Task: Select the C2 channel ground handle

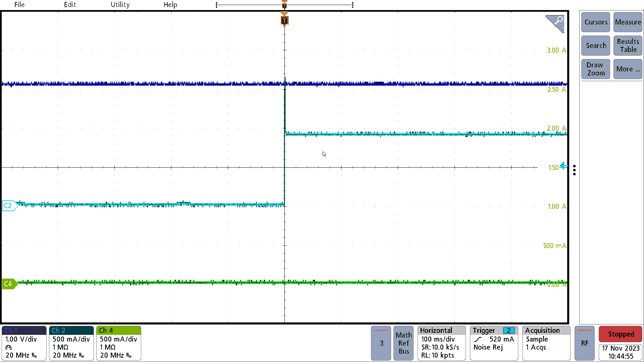Action: (x=9, y=206)
